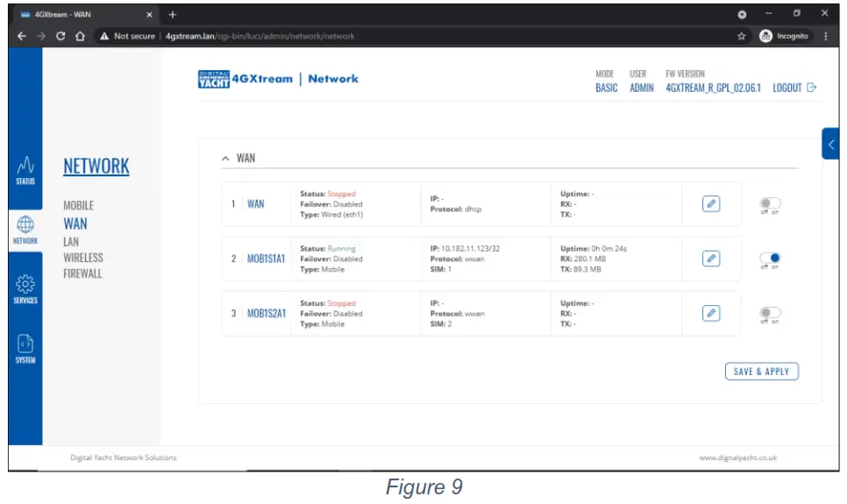Click the browser back arrow
This screenshot has height=504, width=847.
[x=22, y=36]
